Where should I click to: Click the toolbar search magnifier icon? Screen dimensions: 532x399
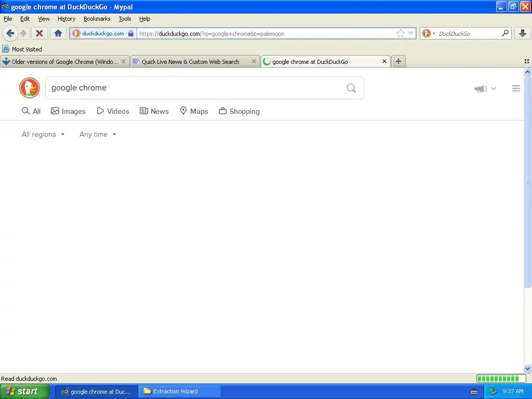[505, 33]
